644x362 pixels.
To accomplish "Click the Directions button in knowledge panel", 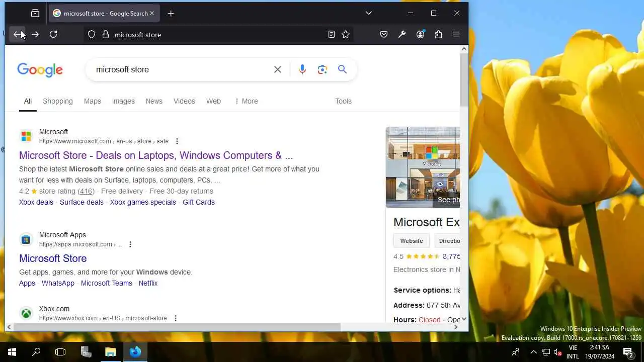I will pyautogui.click(x=447, y=241).
